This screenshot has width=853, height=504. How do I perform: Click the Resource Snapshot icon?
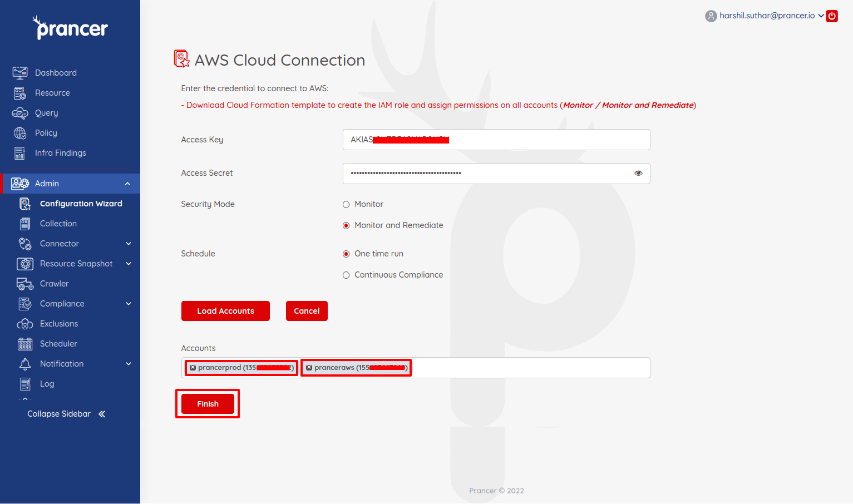[x=25, y=264]
